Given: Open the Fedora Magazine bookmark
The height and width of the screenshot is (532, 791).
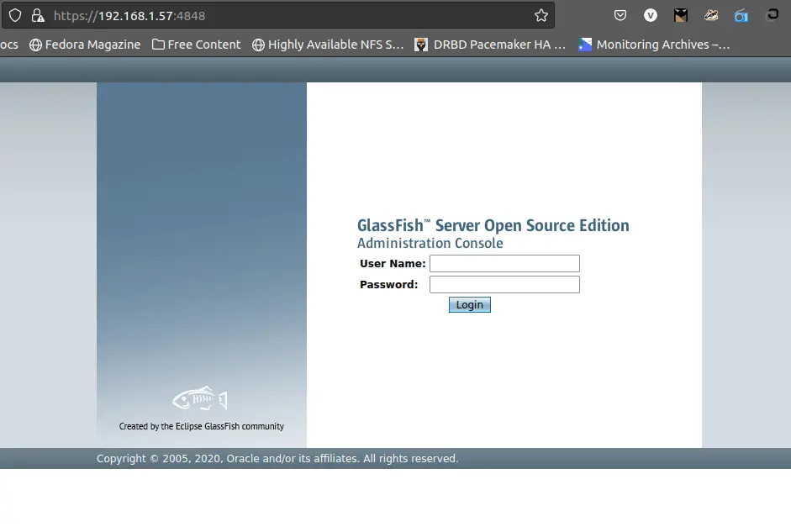Looking at the screenshot, I should click(x=92, y=45).
